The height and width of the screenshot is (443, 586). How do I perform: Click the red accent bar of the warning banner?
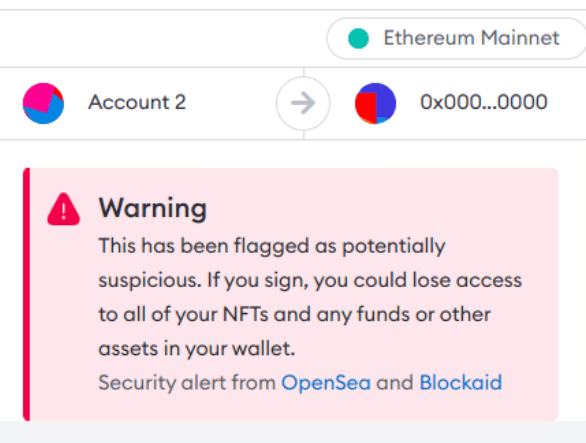tap(26, 294)
